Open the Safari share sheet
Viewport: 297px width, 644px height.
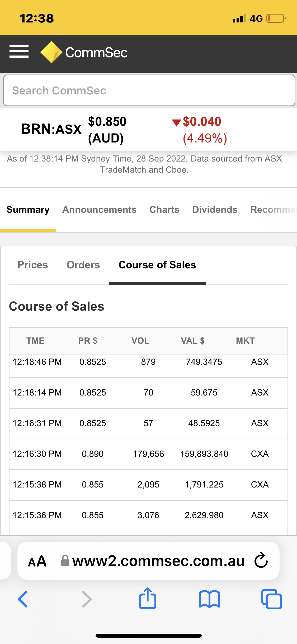[148, 599]
